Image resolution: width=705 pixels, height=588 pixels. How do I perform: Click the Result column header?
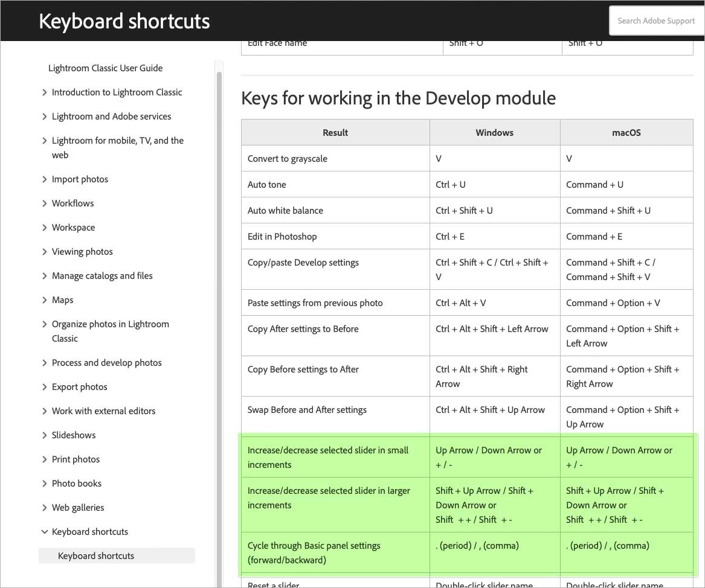pyautogui.click(x=335, y=133)
